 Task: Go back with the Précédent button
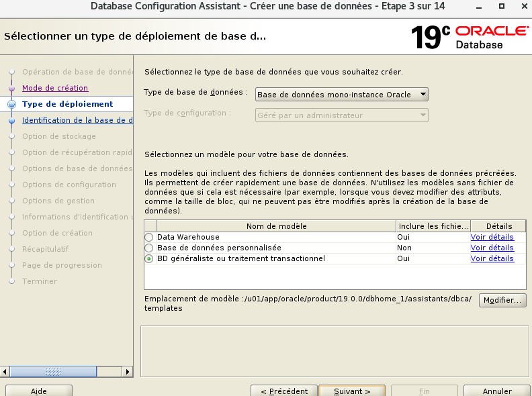click(284, 391)
